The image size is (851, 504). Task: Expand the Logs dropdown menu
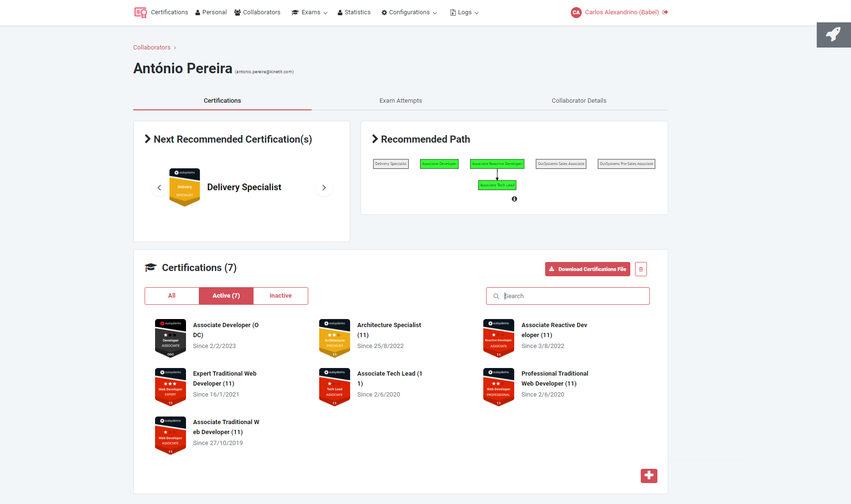[x=464, y=12]
